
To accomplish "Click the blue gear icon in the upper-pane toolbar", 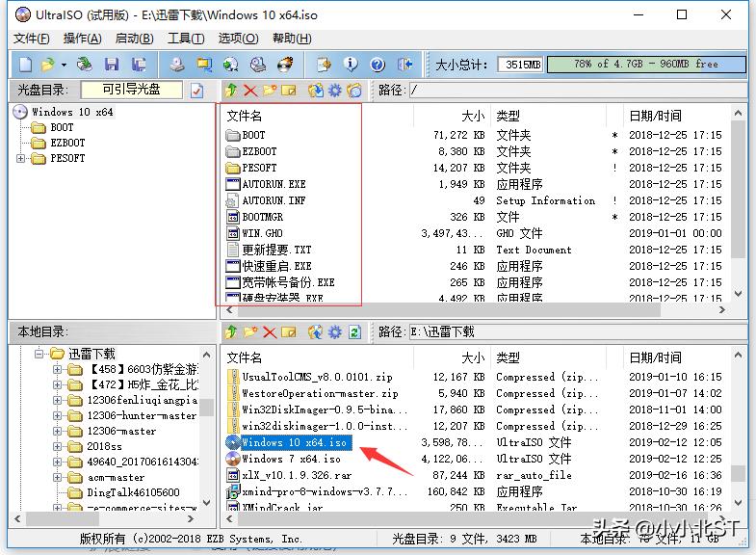I will tap(334, 91).
